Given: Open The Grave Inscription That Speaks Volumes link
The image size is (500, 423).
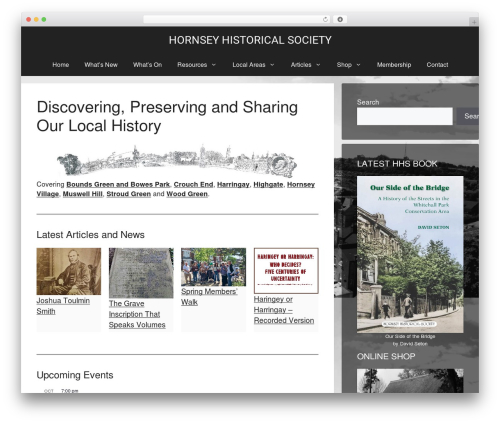Looking at the screenshot, I should coord(137,314).
